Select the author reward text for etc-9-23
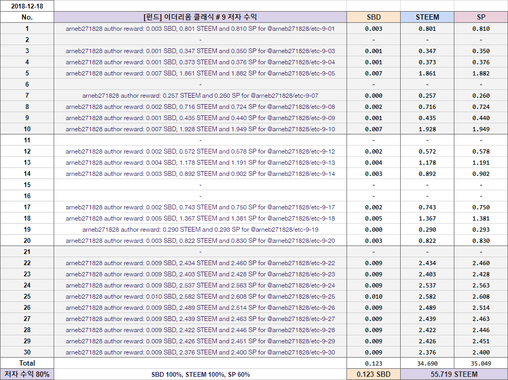Screen dimensions: 508x380 point(200,274)
